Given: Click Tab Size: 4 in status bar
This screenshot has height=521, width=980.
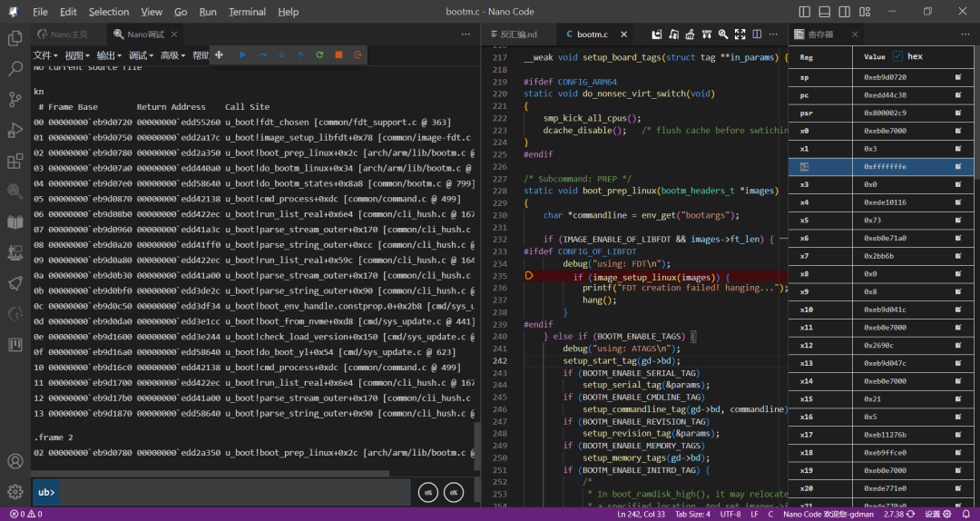Looking at the screenshot, I should click(x=692, y=514).
